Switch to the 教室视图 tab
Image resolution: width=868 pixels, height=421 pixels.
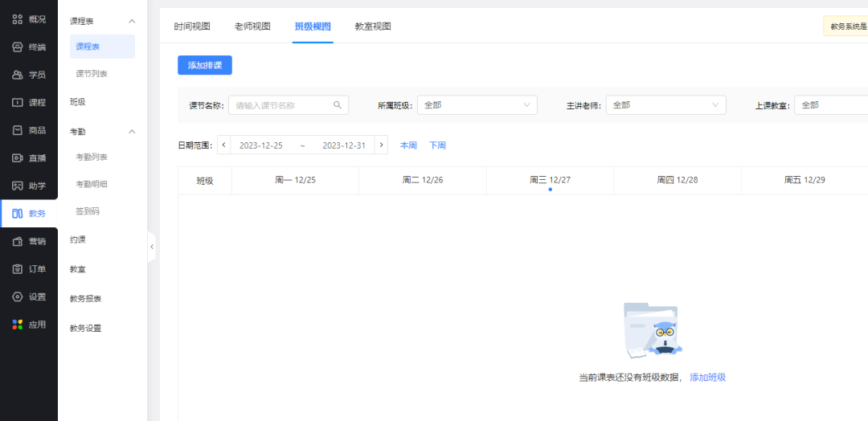(x=373, y=27)
